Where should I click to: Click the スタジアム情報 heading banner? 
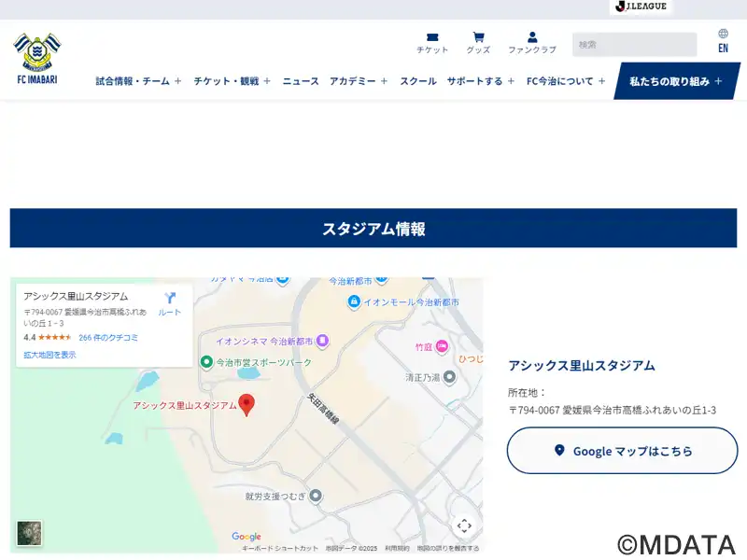373,228
